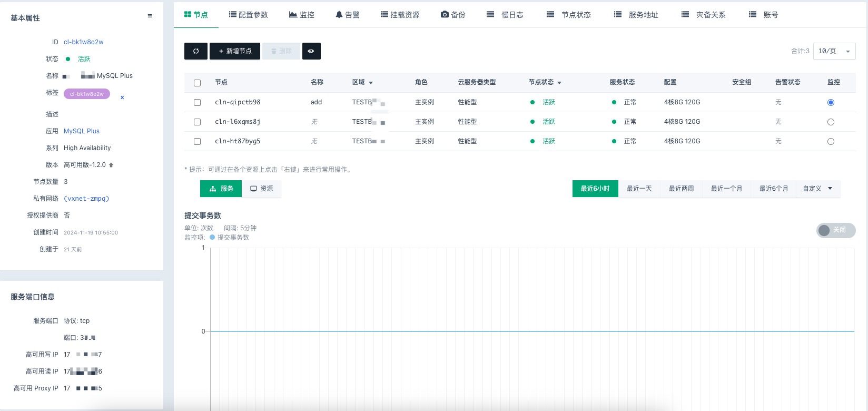Click the 协议: tcp service port text

pyautogui.click(x=77, y=321)
